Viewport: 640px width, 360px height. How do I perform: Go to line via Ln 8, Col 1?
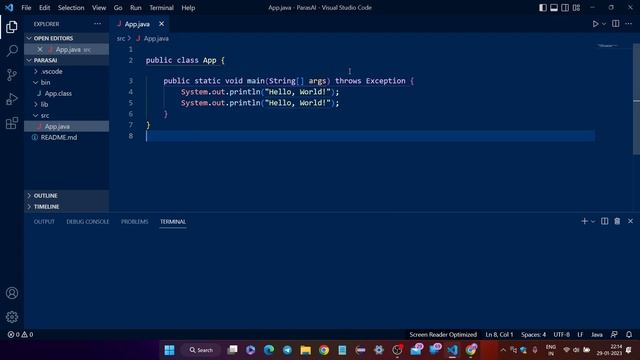click(x=499, y=334)
